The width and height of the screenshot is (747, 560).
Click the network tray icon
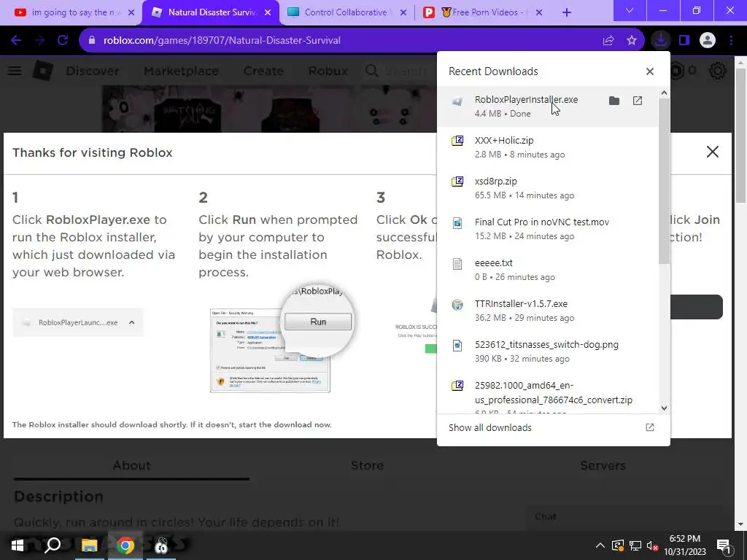click(x=635, y=545)
